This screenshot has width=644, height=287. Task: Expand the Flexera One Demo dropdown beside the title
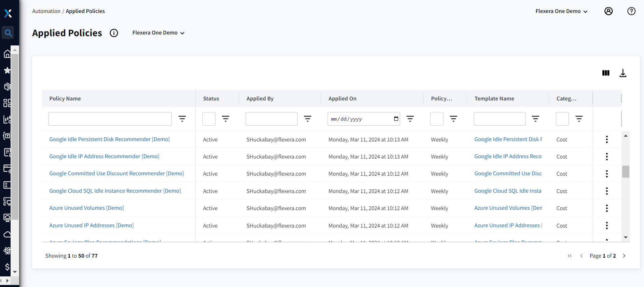click(158, 33)
